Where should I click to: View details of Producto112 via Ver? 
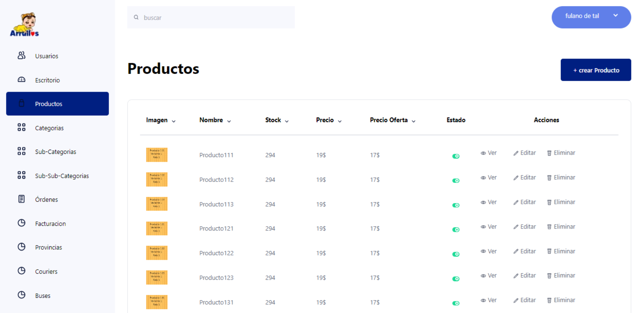(x=489, y=177)
